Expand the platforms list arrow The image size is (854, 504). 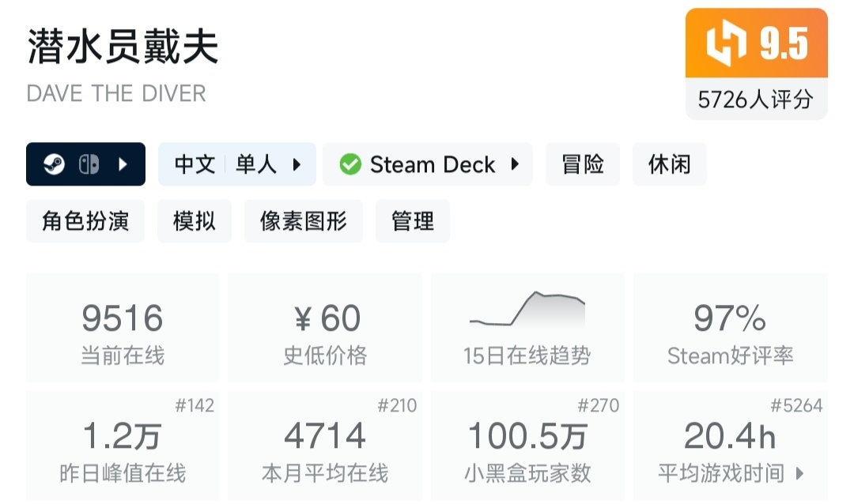pyautogui.click(x=123, y=164)
